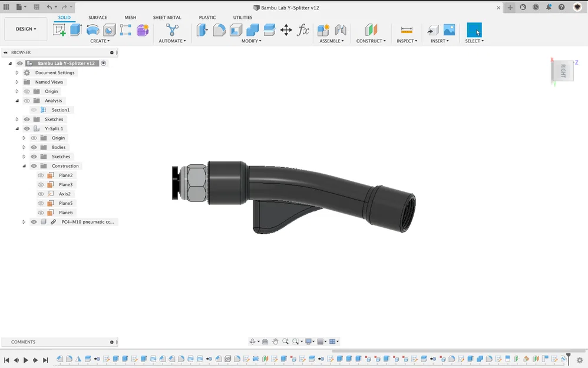This screenshot has width=588, height=368.
Task: Select the New Component tool
Action: coord(323,30)
